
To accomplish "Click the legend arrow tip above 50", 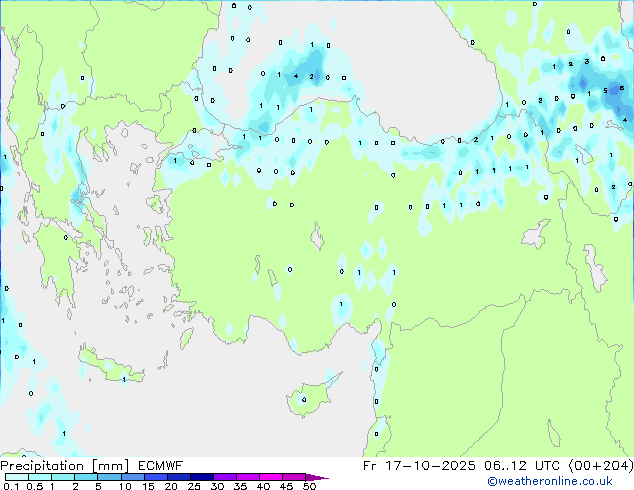I will tap(317, 477).
